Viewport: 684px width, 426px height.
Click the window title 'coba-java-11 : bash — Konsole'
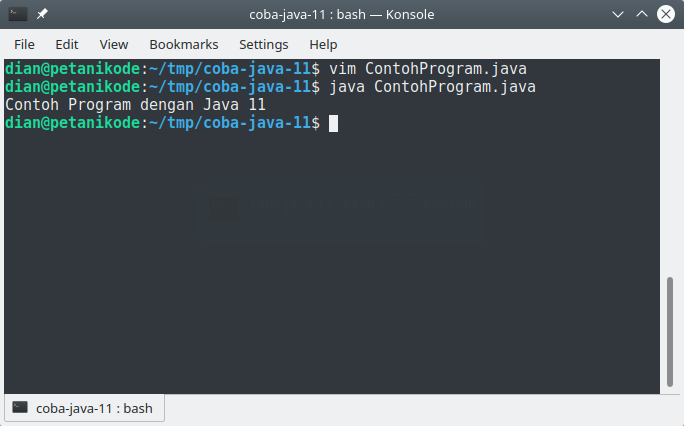[342, 14]
